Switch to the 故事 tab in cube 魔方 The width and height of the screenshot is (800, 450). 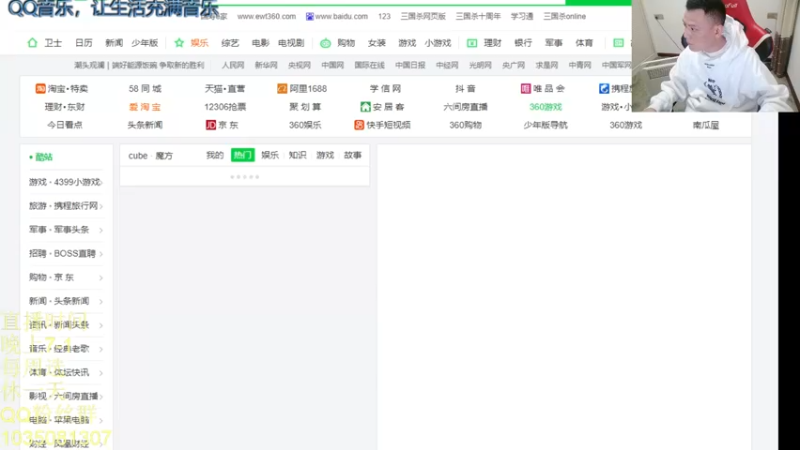pyautogui.click(x=353, y=155)
